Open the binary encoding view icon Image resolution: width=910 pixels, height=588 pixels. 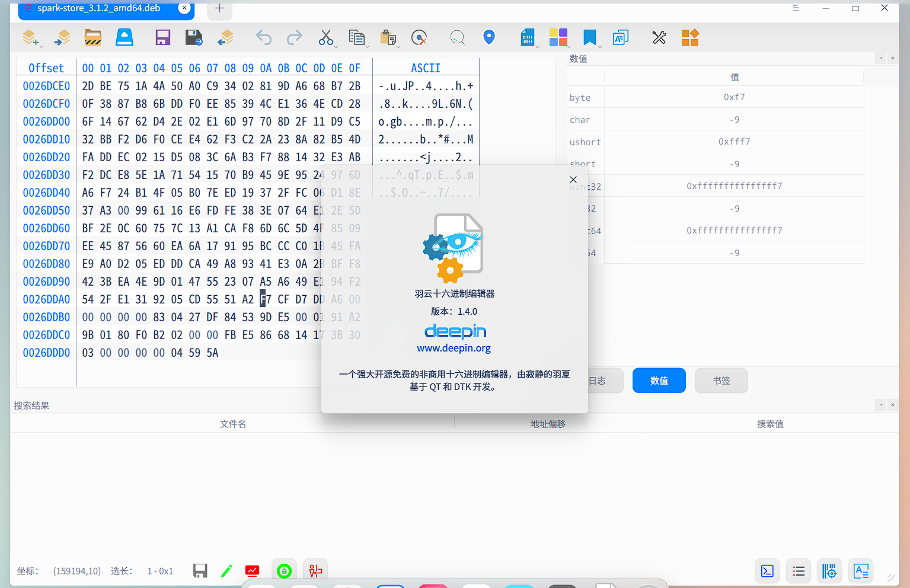(527, 37)
